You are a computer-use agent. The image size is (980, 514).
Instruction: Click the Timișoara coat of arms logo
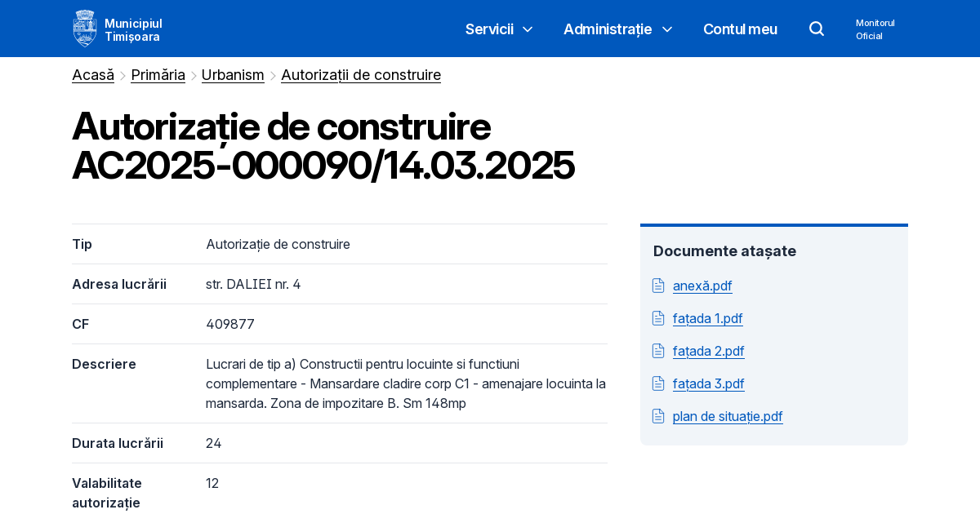(x=84, y=28)
